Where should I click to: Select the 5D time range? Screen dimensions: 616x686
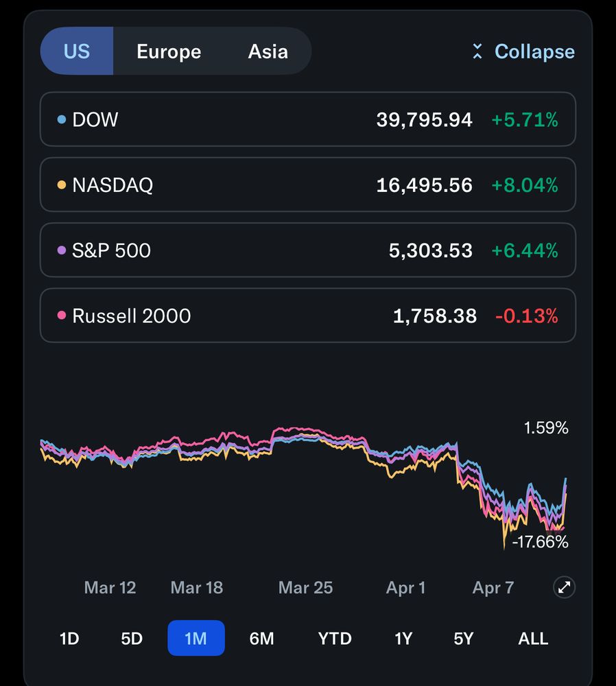click(132, 638)
